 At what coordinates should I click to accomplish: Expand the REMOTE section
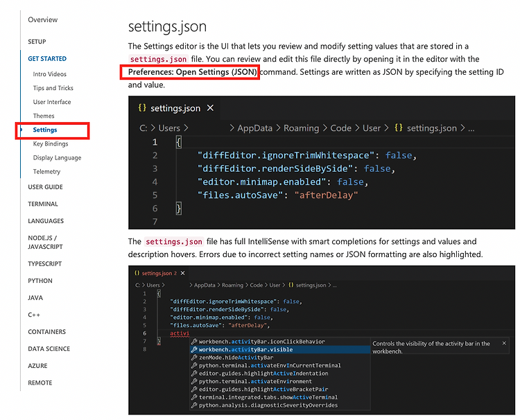(x=40, y=383)
